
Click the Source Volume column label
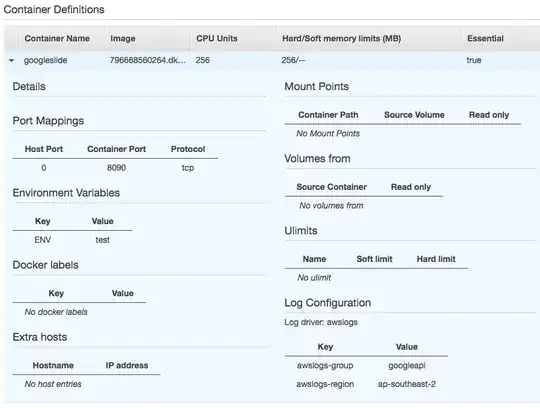[414, 115]
